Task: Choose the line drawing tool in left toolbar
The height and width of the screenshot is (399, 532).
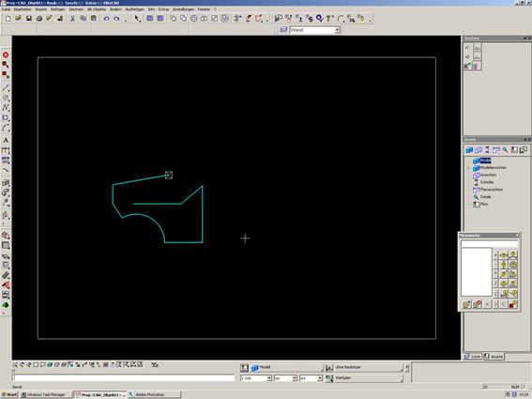Action: point(6,88)
